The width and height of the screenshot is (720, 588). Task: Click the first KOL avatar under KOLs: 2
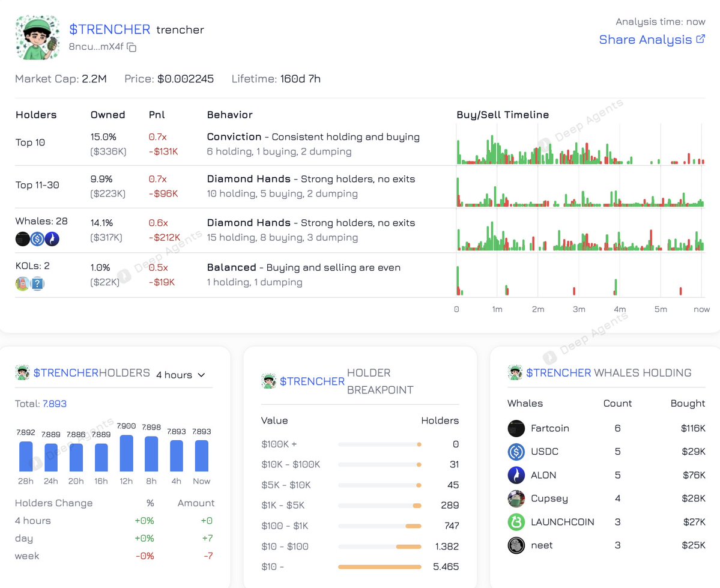coord(22,284)
